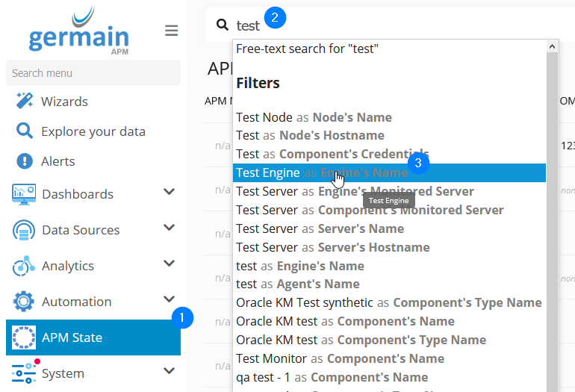This screenshot has height=392, width=575.
Task: Click the Wizards magic wand icon
Action: [25, 102]
